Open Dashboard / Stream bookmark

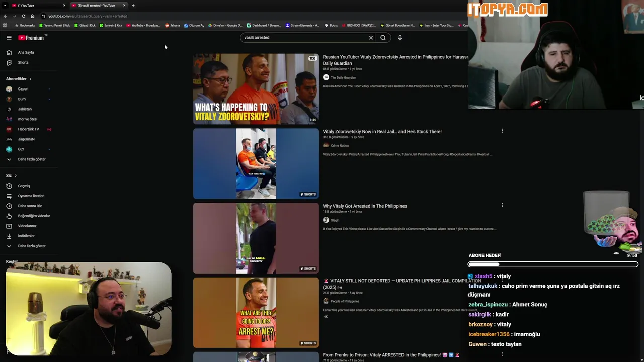pyautogui.click(x=264, y=25)
